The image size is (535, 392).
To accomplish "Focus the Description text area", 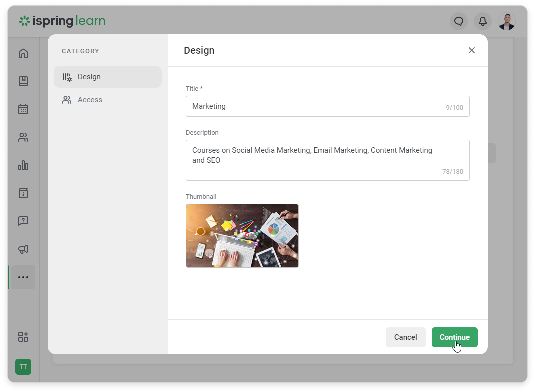I will point(328,160).
